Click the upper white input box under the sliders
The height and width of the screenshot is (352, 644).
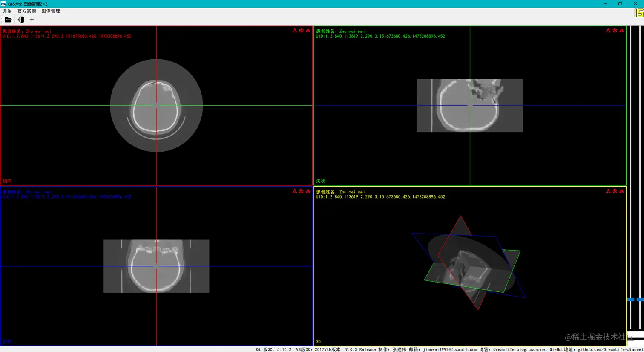pos(635,335)
